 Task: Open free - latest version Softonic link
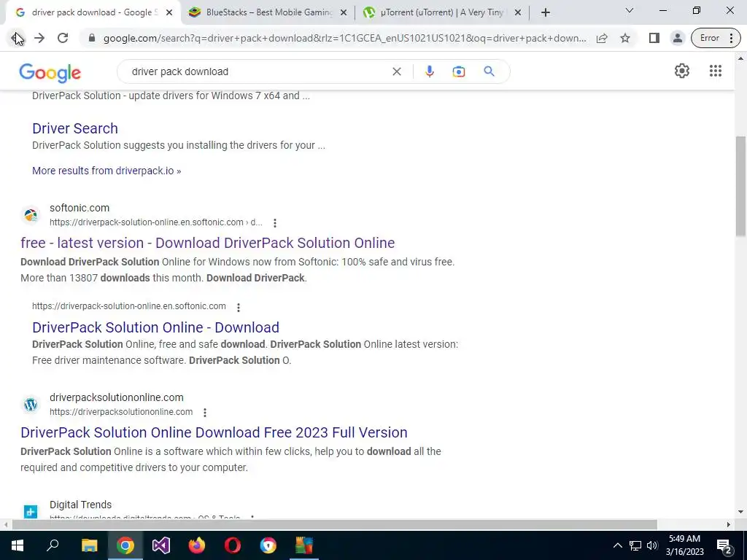pos(208,243)
